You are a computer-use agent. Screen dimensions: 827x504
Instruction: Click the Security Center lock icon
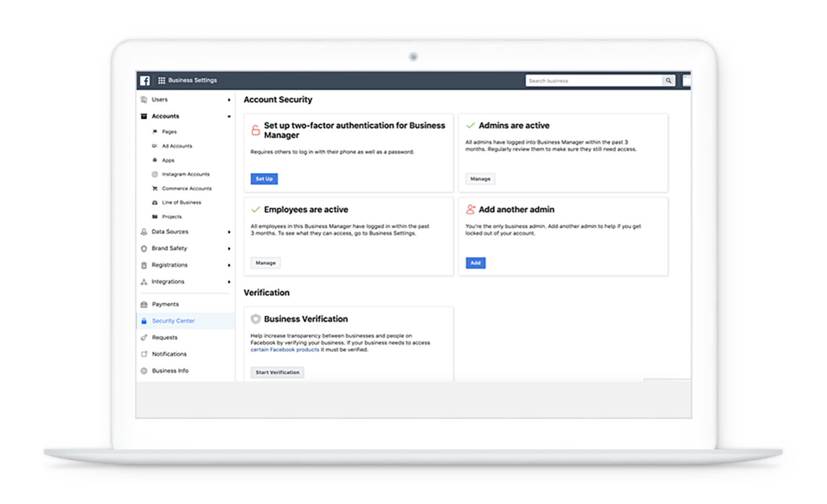(144, 321)
